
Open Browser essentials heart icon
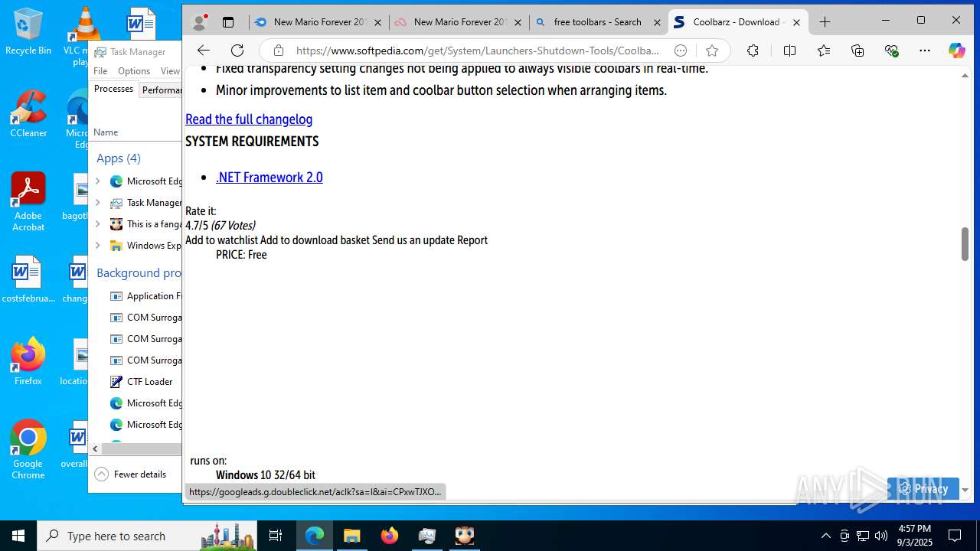(x=891, y=51)
